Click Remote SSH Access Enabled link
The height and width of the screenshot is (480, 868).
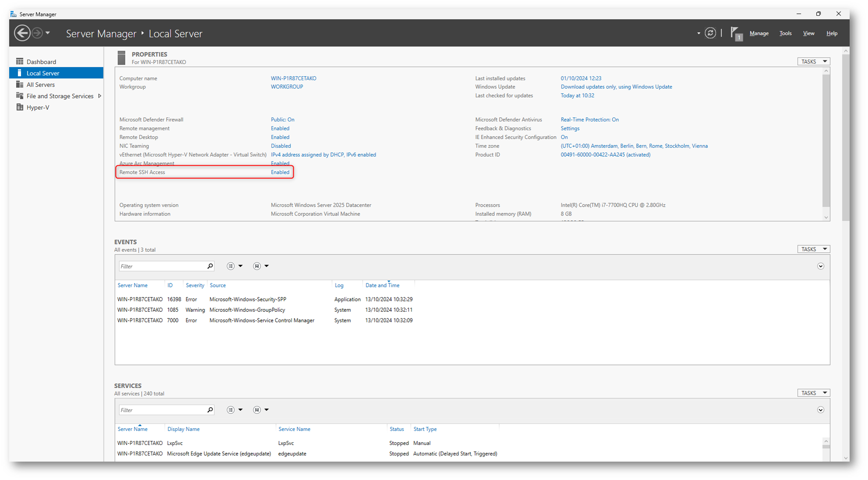click(280, 172)
